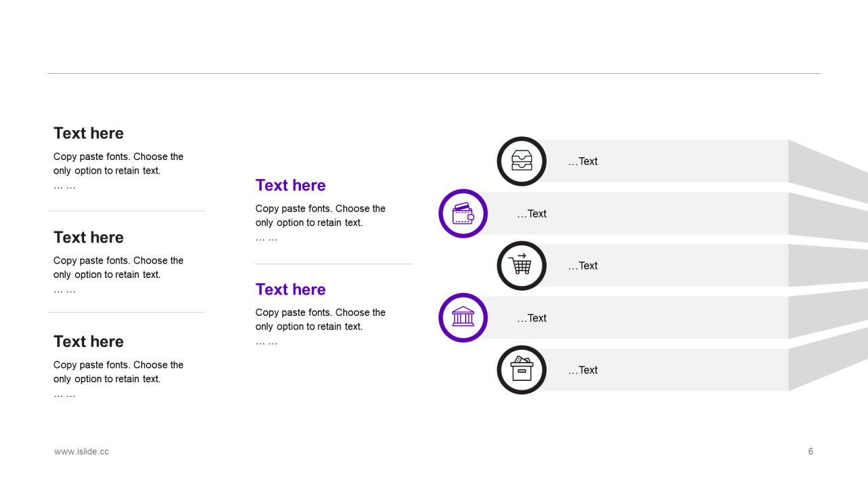Select body paragraph under topmost black heading

click(119, 171)
